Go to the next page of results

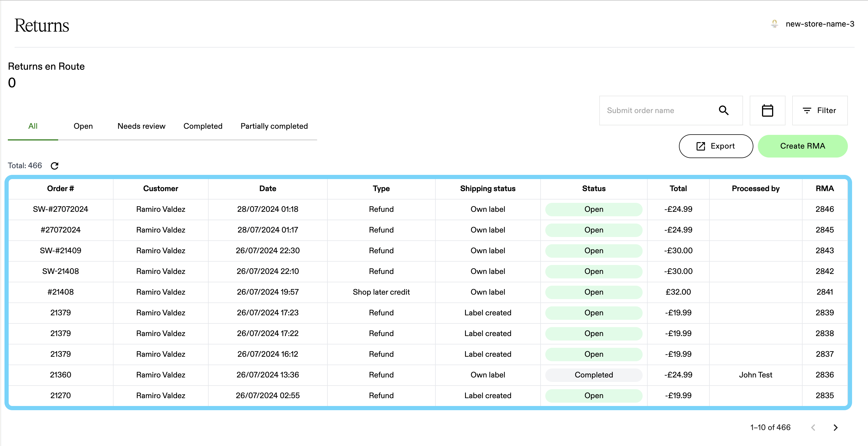pyautogui.click(x=835, y=428)
